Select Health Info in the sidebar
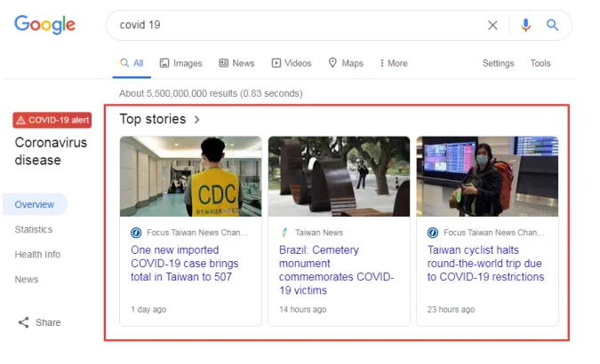Screen dimensions: 600x364 pos(37,254)
